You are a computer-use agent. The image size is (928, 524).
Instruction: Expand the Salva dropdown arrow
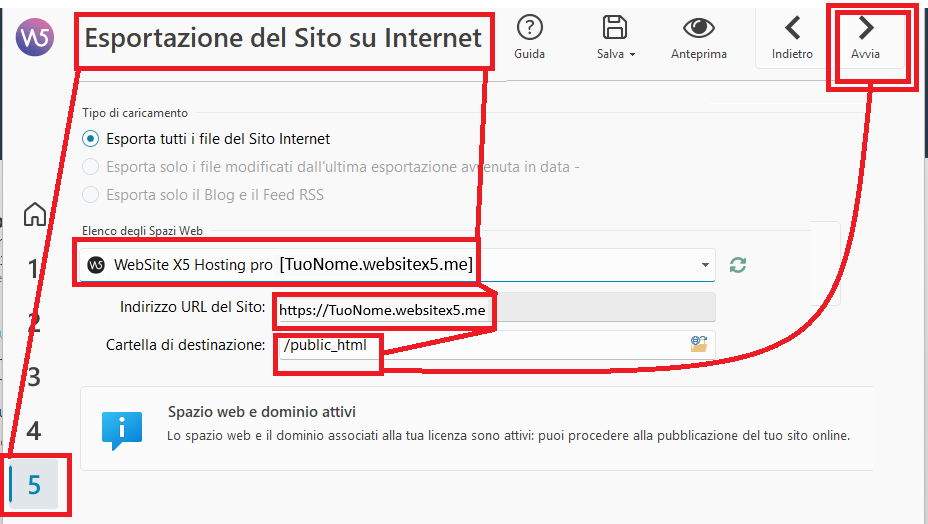pyautogui.click(x=632, y=54)
